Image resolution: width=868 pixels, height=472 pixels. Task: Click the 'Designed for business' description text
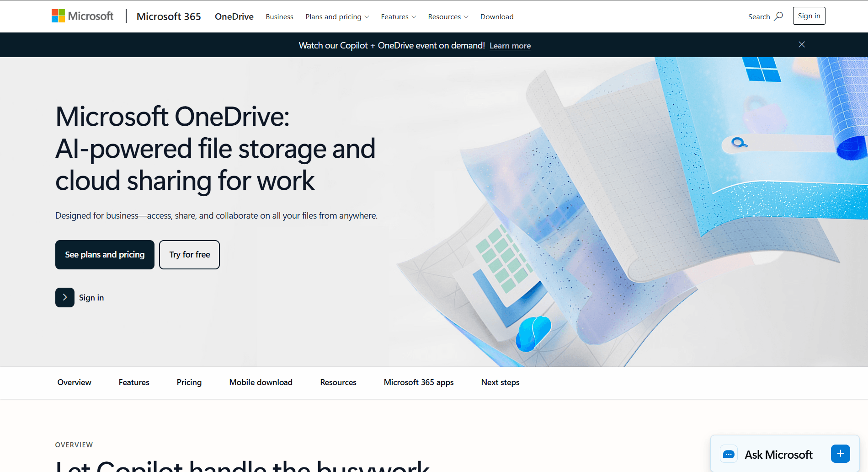click(x=216, y=215)
